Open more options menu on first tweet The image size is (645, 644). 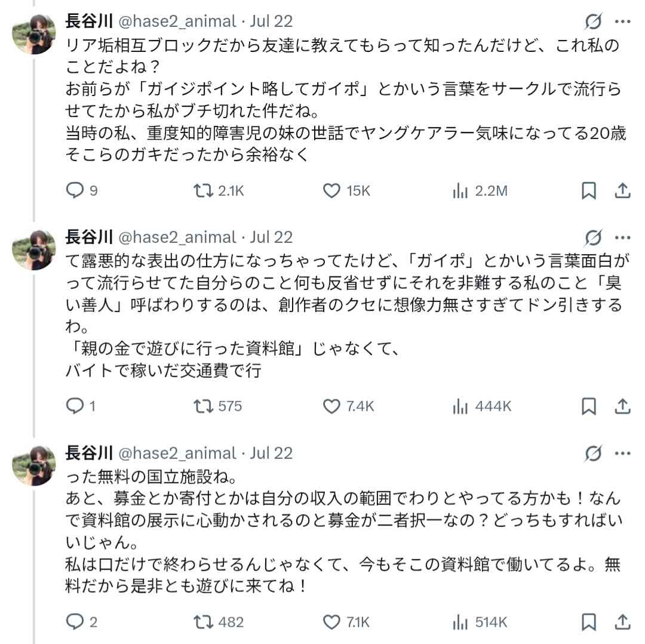(x=622, y=22)
